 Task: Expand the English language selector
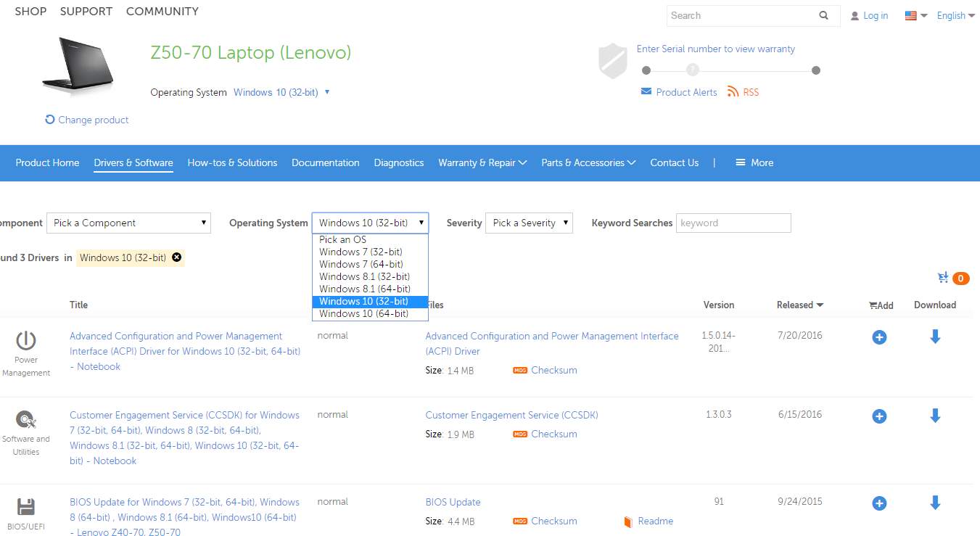click(955, 15)
